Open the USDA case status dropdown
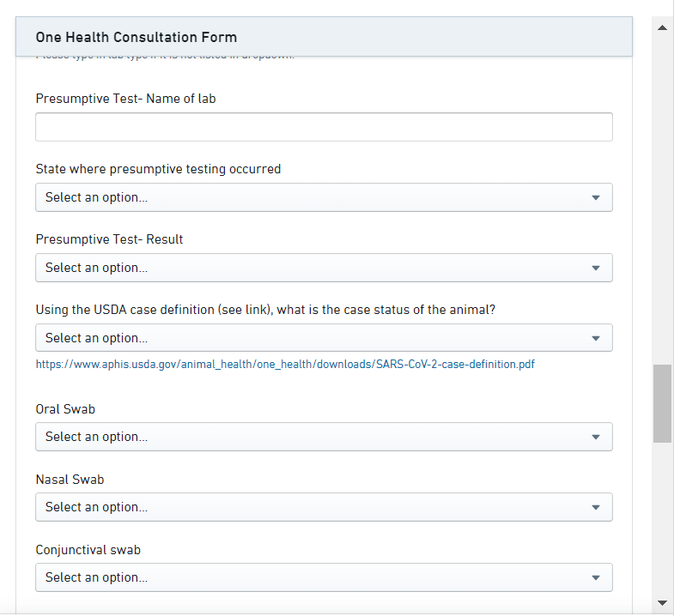The height and width of the screenshot is (616, 674). [324, 338]
